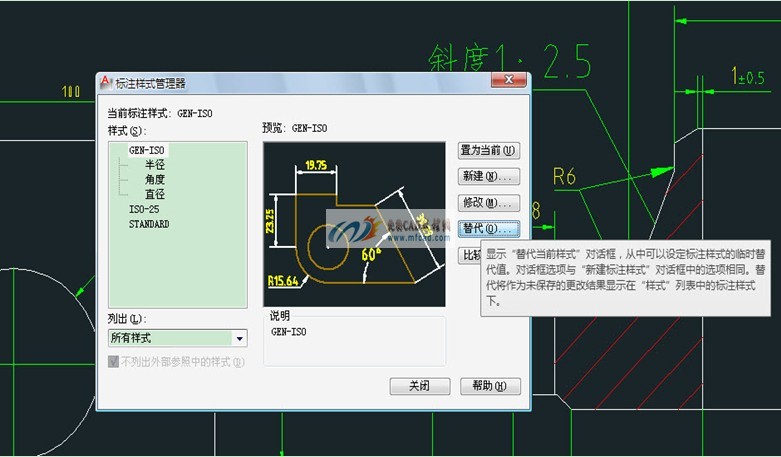Click the 100 dimension text in drawing
Screen dimensions: 781x457
tap(71, 92)
